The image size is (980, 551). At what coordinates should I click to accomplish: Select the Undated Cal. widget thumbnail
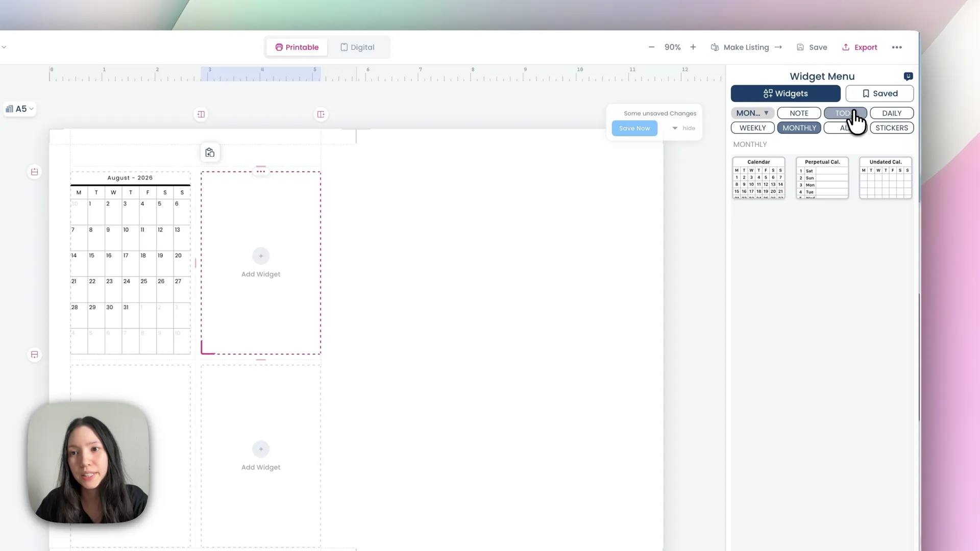[x=886, y=178]
